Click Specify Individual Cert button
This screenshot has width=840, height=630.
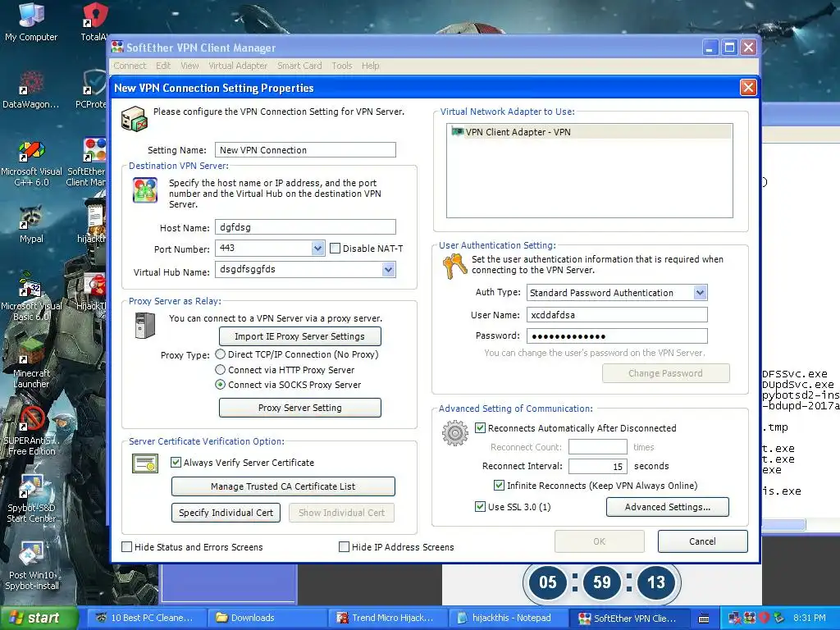coord(226,513)
